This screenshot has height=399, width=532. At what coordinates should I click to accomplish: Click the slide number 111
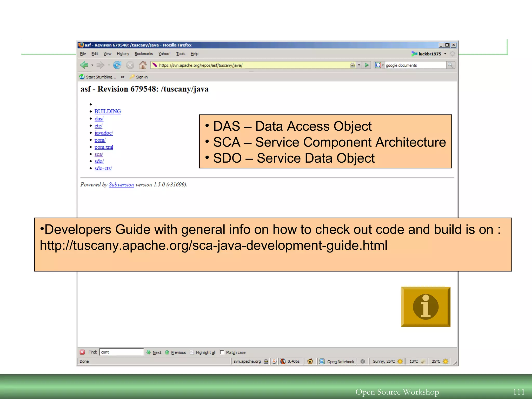[x=518, y=391]
